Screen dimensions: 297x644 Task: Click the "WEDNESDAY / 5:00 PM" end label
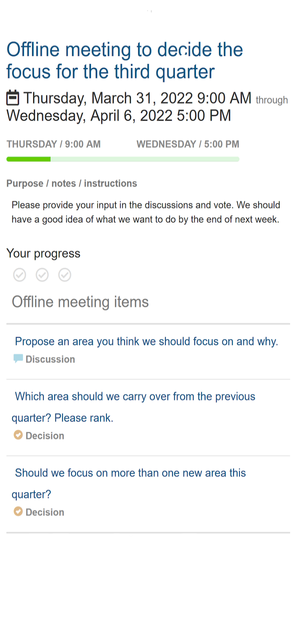188,144
